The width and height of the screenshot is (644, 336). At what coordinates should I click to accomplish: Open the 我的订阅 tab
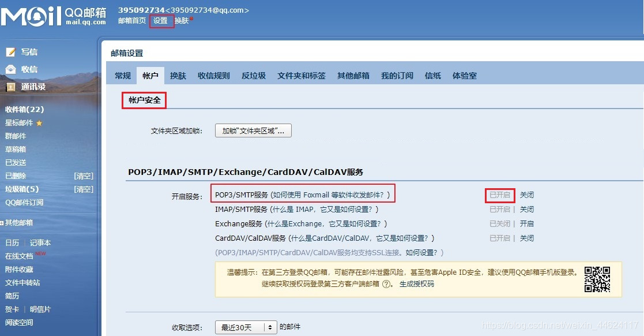[x=397, y=76]
